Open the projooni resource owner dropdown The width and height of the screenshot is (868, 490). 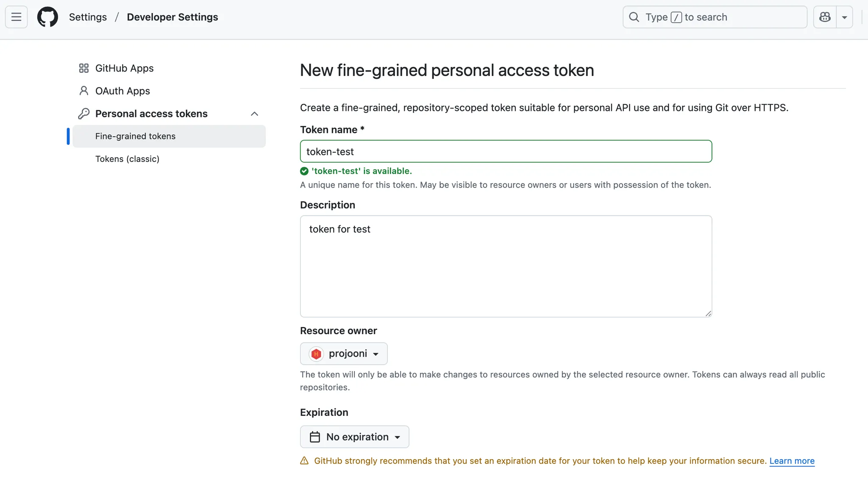point(344,354)
